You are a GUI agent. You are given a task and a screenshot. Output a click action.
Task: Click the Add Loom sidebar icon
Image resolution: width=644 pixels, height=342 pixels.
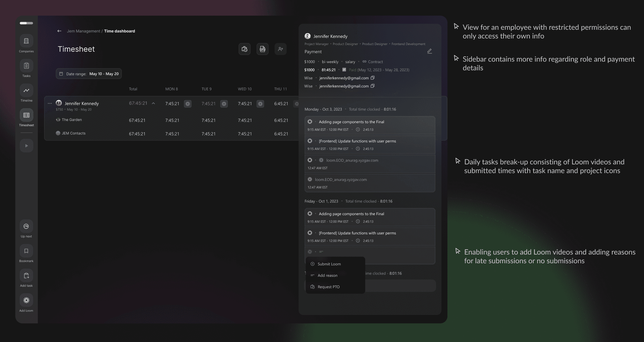26,300
